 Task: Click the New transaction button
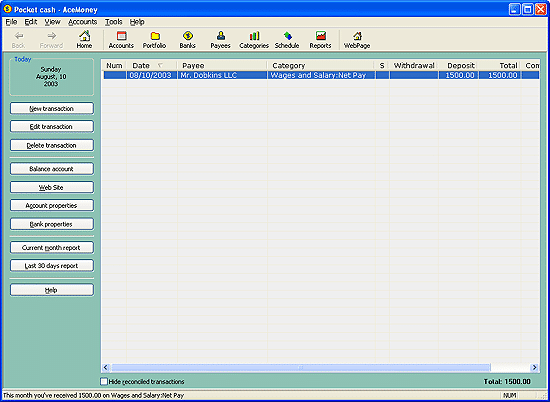[52, 108]
